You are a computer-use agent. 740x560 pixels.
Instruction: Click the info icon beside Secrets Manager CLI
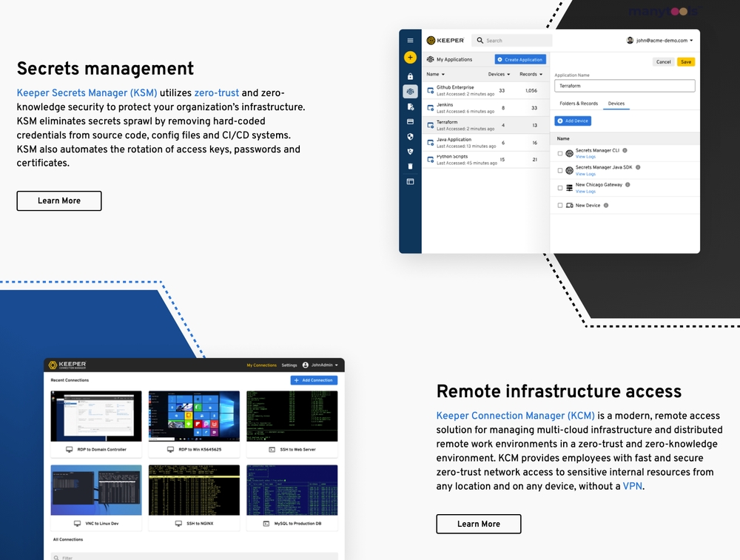click(625, 150)
